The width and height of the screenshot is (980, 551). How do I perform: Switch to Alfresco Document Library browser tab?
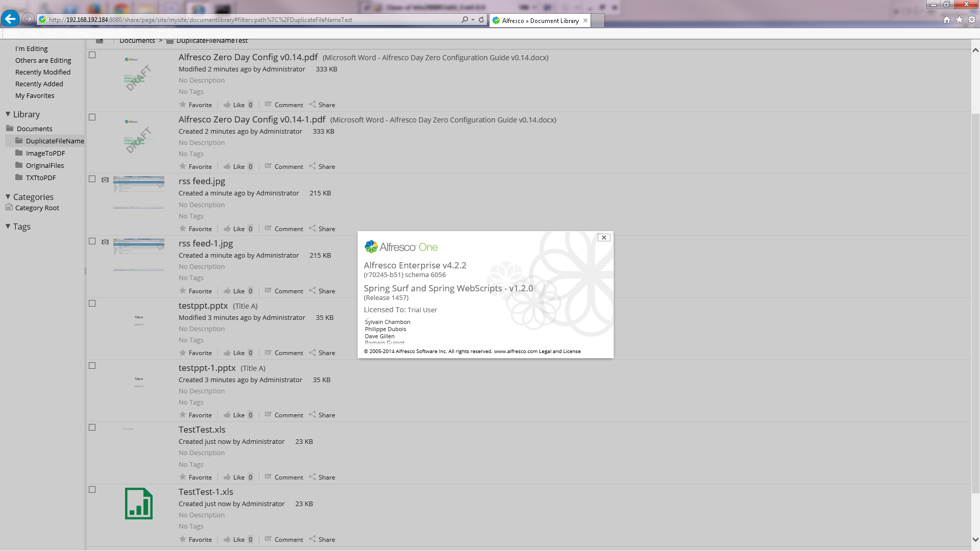tap(540, 20)
